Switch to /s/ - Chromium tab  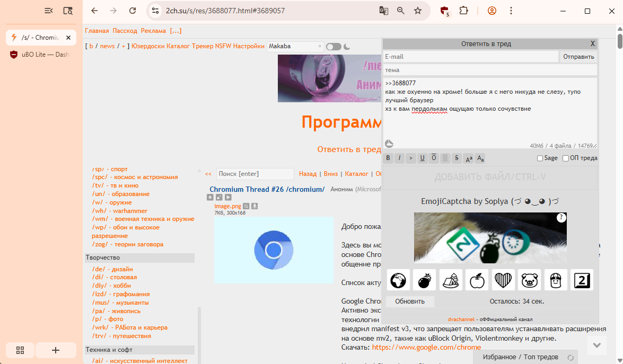click(40, 37)
